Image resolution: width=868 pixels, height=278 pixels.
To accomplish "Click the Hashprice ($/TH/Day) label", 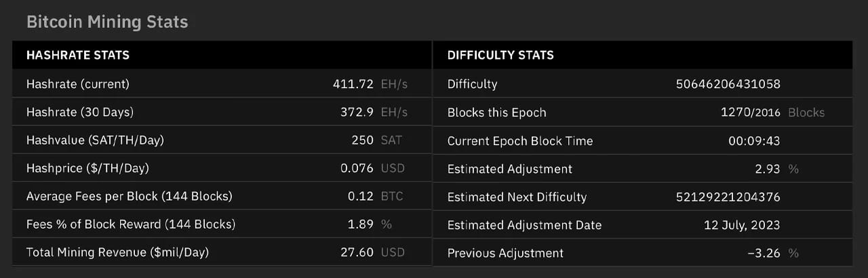I will 87,168.
